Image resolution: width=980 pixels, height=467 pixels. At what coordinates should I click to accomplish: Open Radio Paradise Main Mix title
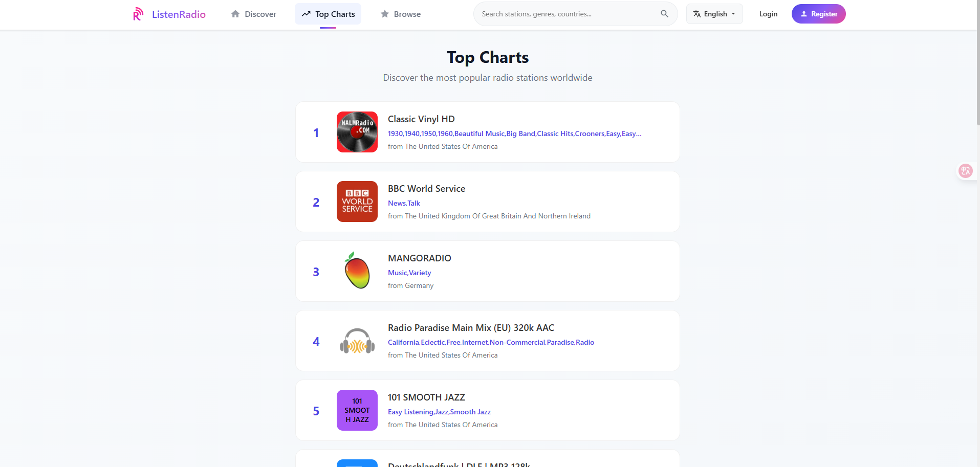(x=471, y=328)
